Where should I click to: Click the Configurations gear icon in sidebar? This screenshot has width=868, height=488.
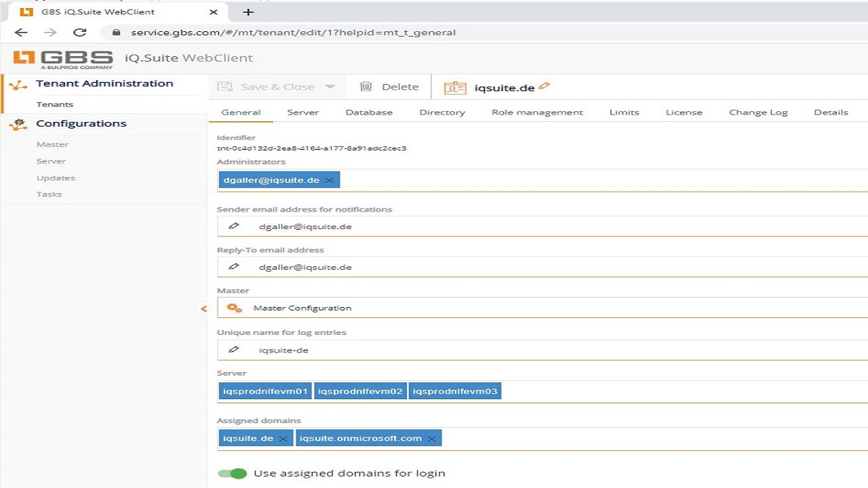tap(18, 124)
